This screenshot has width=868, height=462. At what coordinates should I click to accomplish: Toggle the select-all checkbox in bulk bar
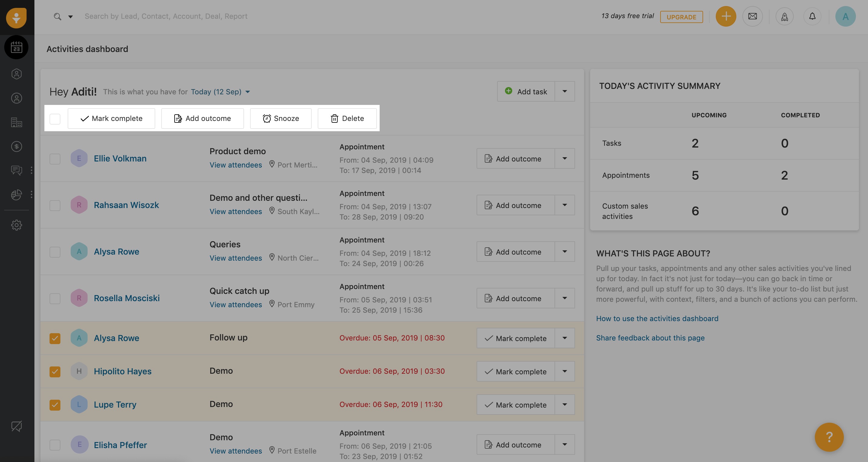[55, 119]
